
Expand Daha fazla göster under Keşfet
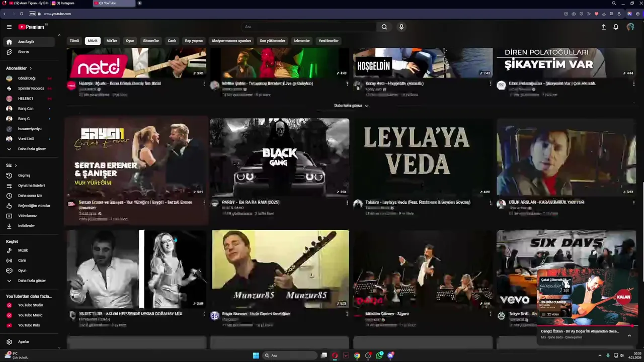tap(29, 281)
